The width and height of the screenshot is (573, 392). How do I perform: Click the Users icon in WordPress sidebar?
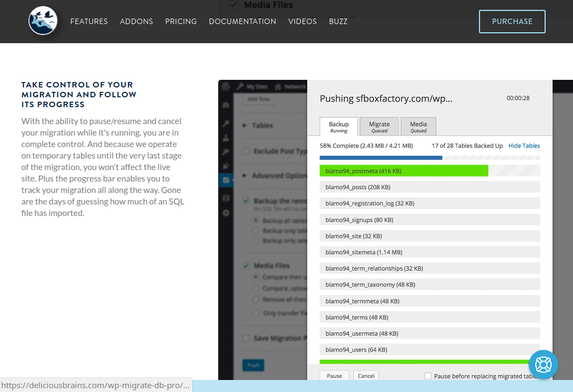226,138
